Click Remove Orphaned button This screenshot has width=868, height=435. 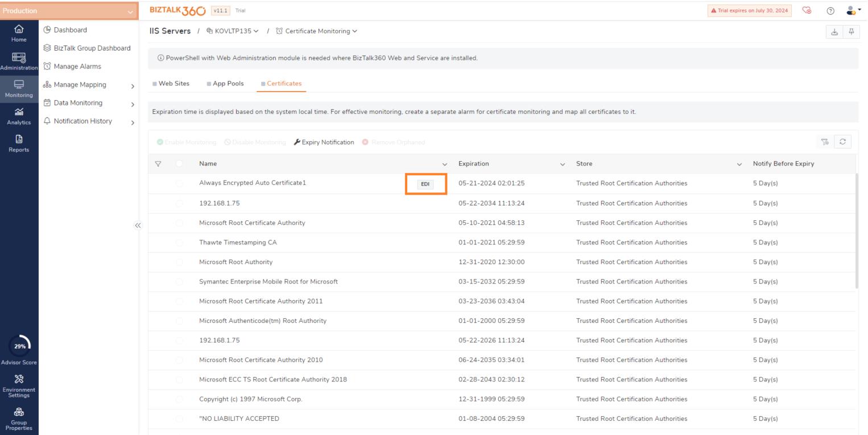point(392,142)
